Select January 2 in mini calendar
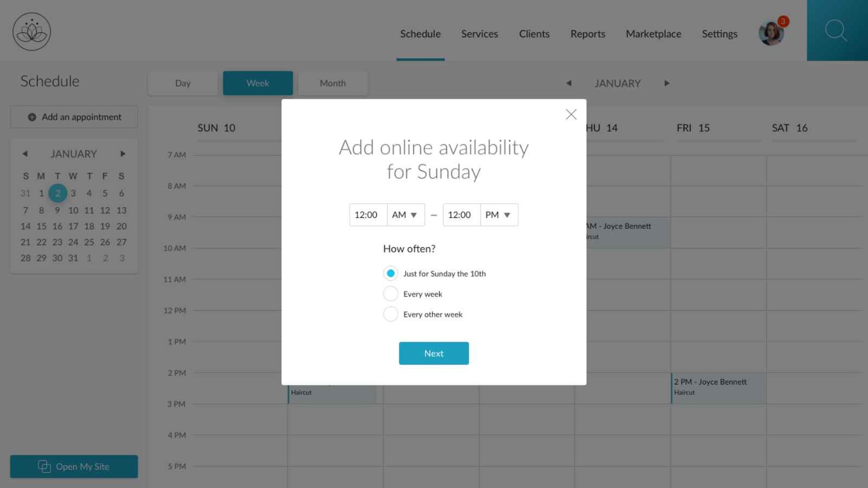868x488 pixels. (58, 193)
